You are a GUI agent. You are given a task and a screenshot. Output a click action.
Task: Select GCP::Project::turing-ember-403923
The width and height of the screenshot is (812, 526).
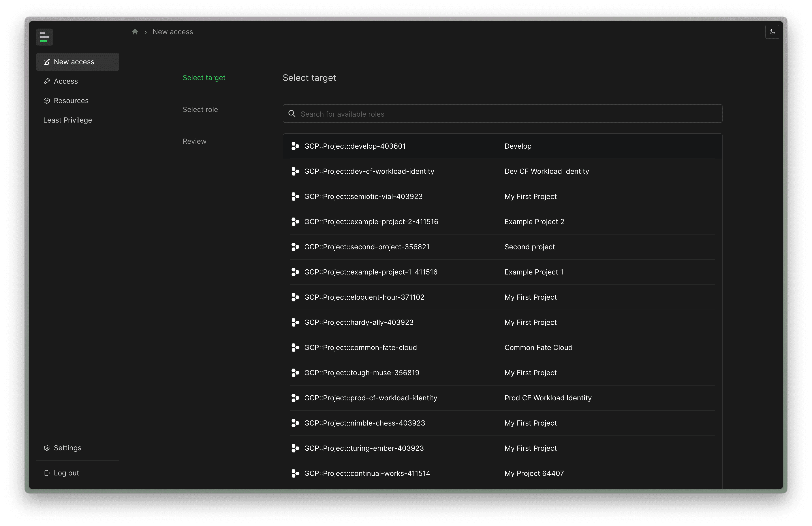(x=503, y=448)
